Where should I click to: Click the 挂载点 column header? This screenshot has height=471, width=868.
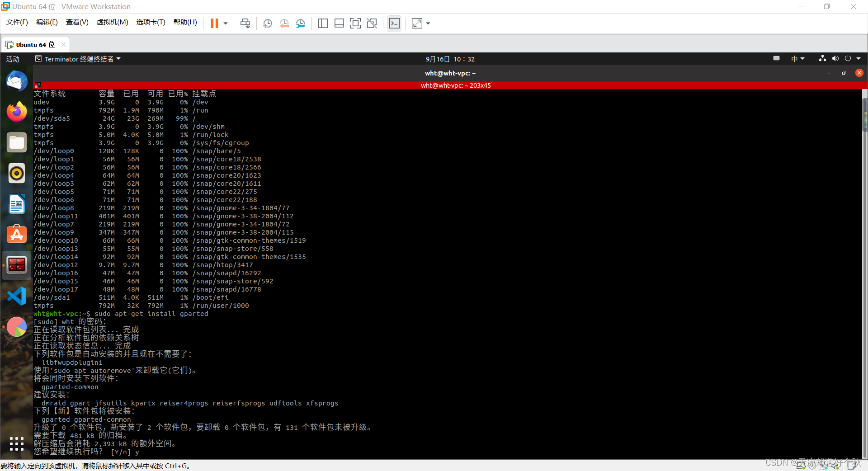pos(204,94)
